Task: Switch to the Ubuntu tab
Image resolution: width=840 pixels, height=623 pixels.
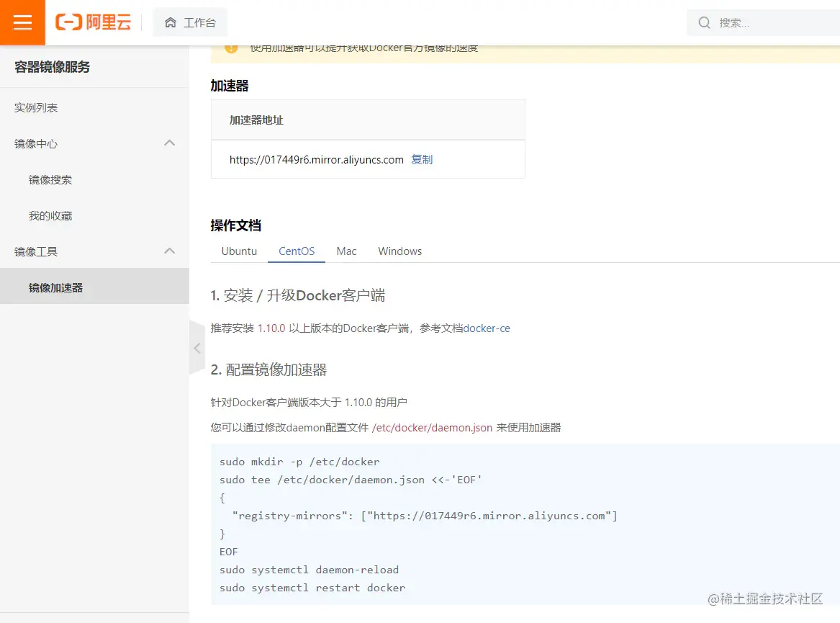Action: pos(239,251)
